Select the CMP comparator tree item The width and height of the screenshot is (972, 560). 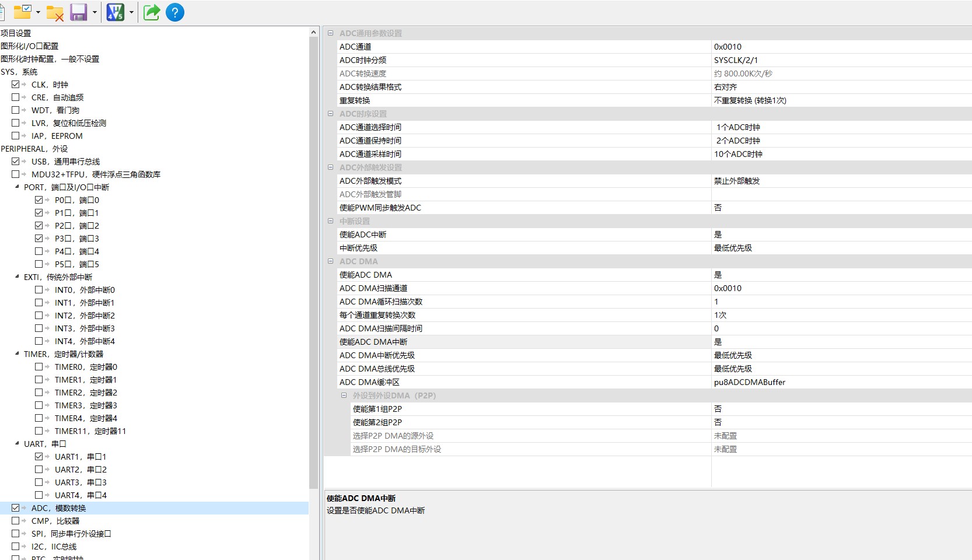coord(55,521)
